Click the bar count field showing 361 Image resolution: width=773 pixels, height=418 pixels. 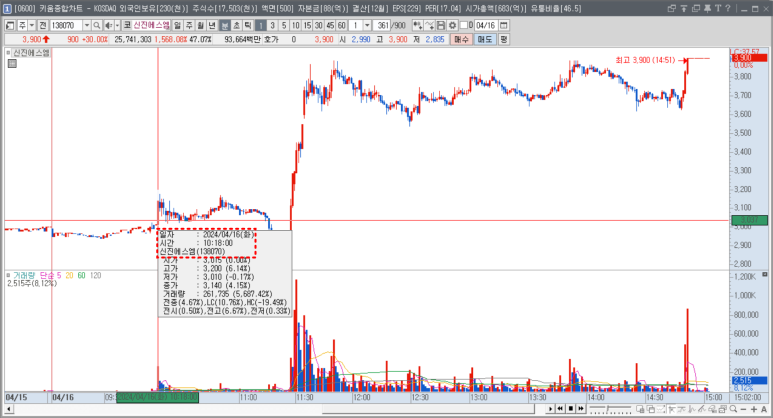click(x=382, y=26)
